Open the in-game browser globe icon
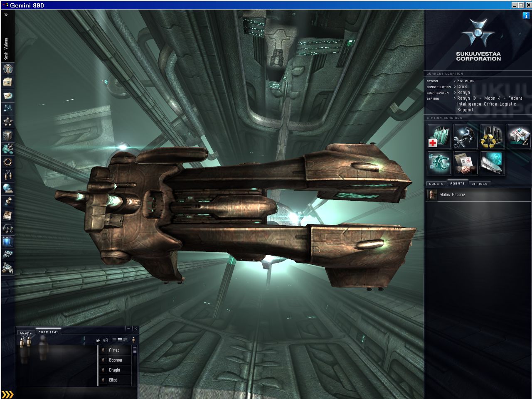This screenshot has width=532, height=399. click(x=7, y=188)
